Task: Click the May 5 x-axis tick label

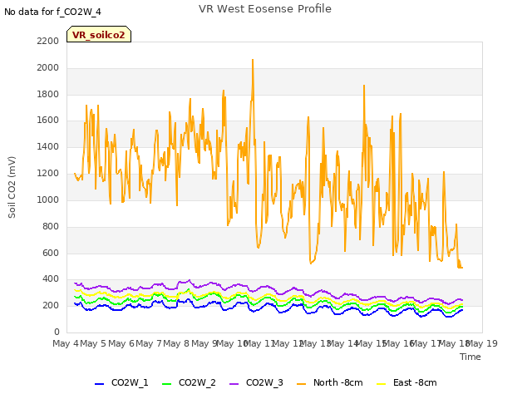Action: point(93,343)
